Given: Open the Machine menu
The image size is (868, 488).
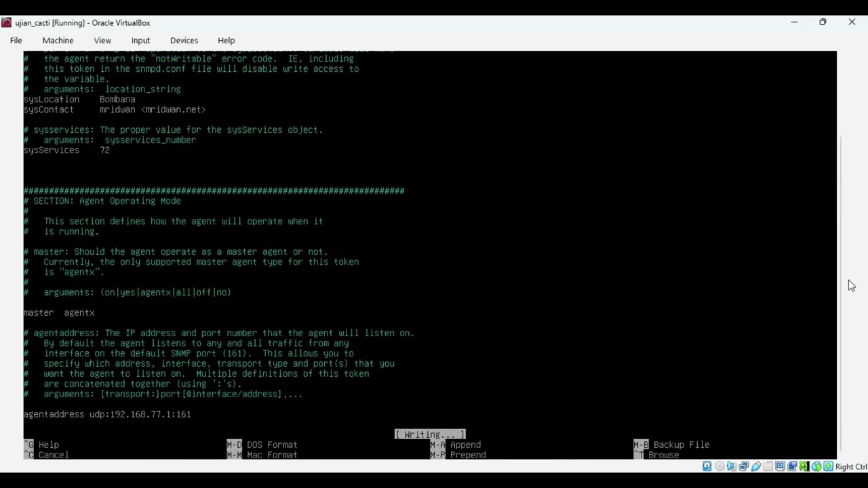Looking at the screenshot, I should (x=58, y=41).
